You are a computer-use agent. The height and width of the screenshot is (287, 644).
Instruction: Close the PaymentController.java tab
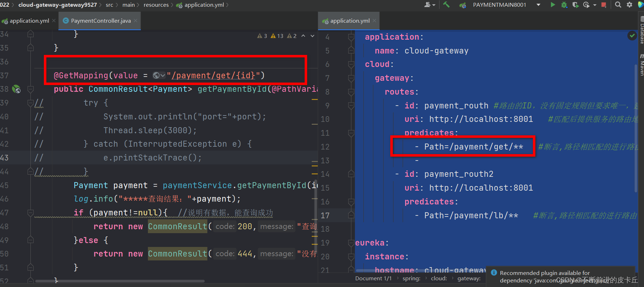135,21
